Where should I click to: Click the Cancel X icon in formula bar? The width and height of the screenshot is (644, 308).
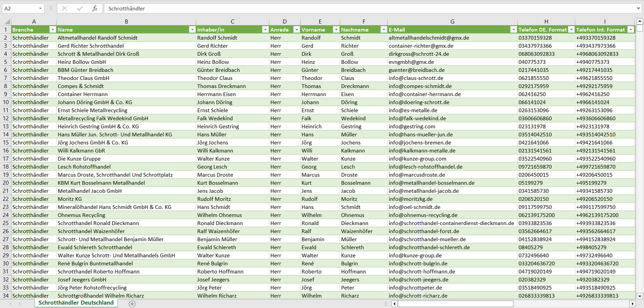coord(65,8)
